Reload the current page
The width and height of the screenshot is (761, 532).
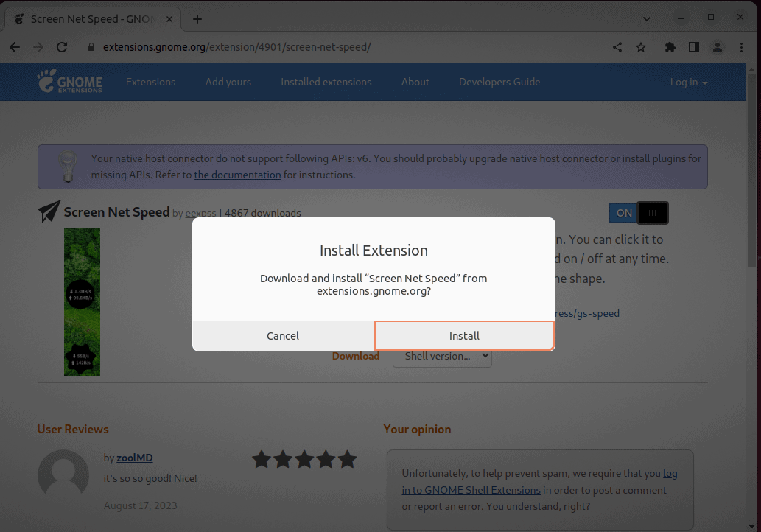pyautogui.click(x=62, y=46)
